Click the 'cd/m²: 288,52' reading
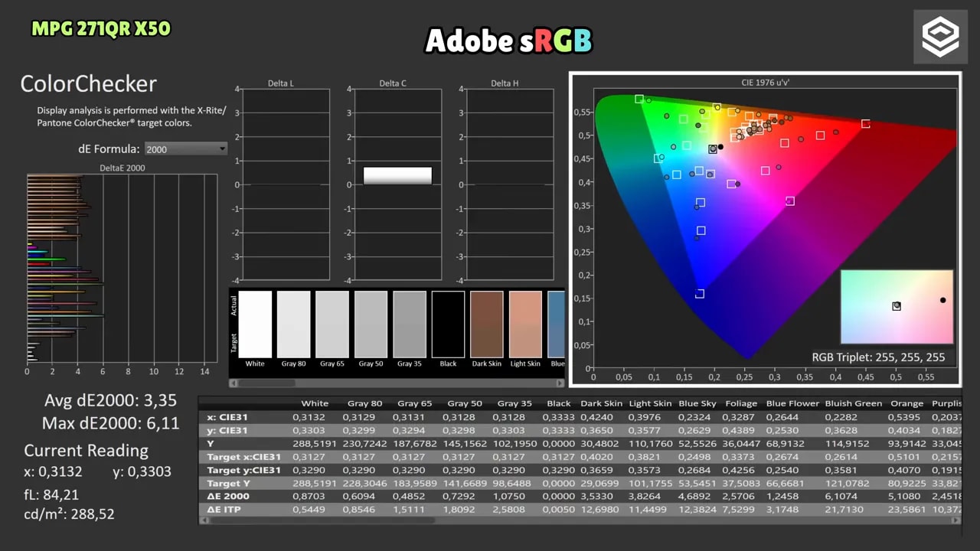Screen dimensions: 980x551 point(69,514)
